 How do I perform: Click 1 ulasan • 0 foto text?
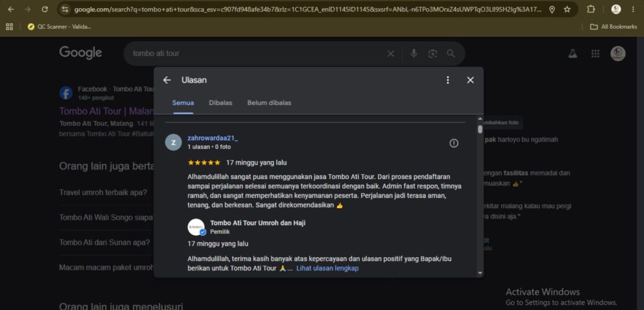tap(209, 147)
